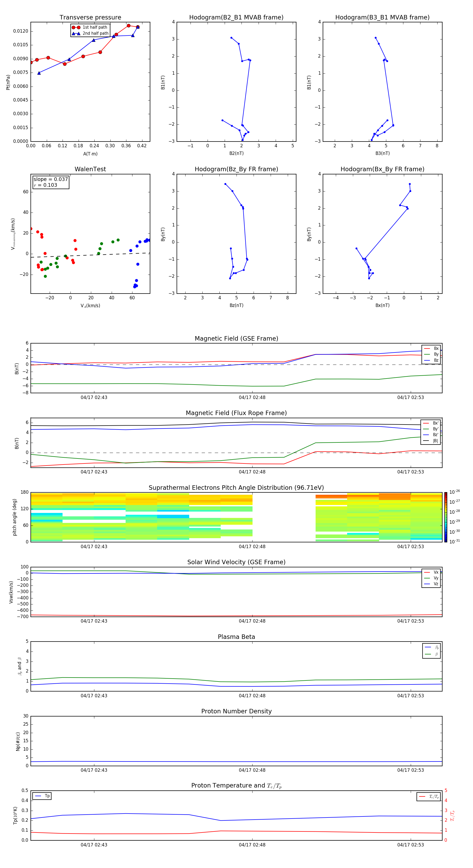The image size is (473, 868).
Task: Select the red 'Te/Tp' legend entry
Action: [429, 797]
